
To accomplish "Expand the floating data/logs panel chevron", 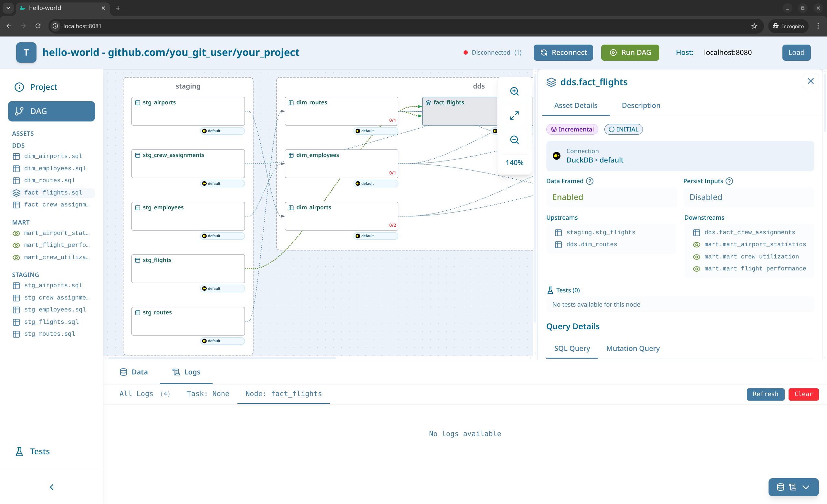I will [x=806, y=487].
